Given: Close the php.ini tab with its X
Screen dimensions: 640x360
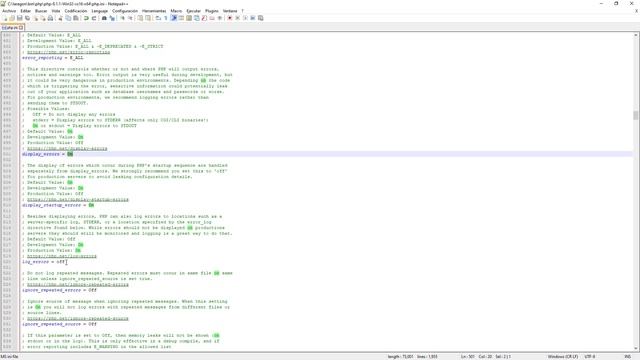Looking at the screenshot, I should click(x=21, y=28).
